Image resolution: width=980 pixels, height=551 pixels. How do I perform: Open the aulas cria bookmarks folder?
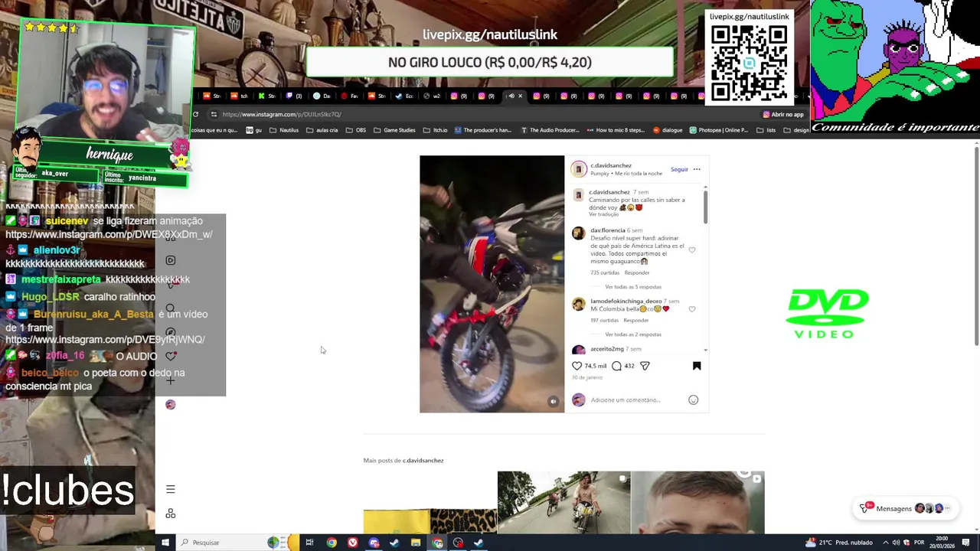(x=322, y=130)
